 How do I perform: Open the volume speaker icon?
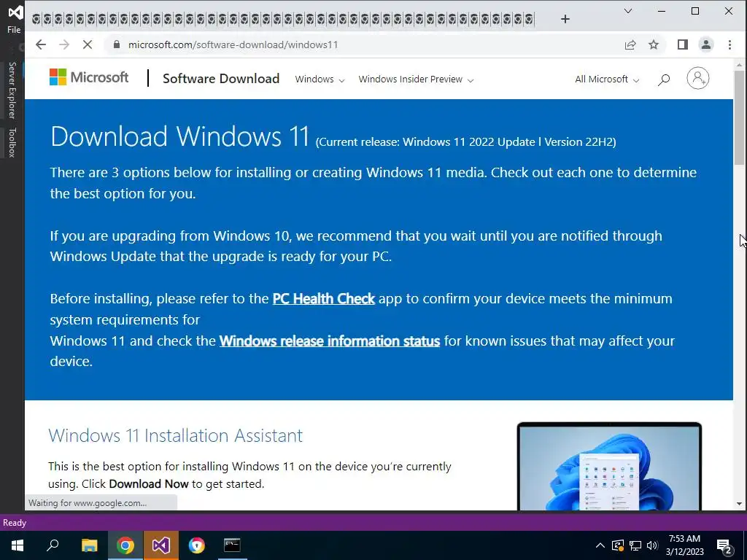click(652, 545)
